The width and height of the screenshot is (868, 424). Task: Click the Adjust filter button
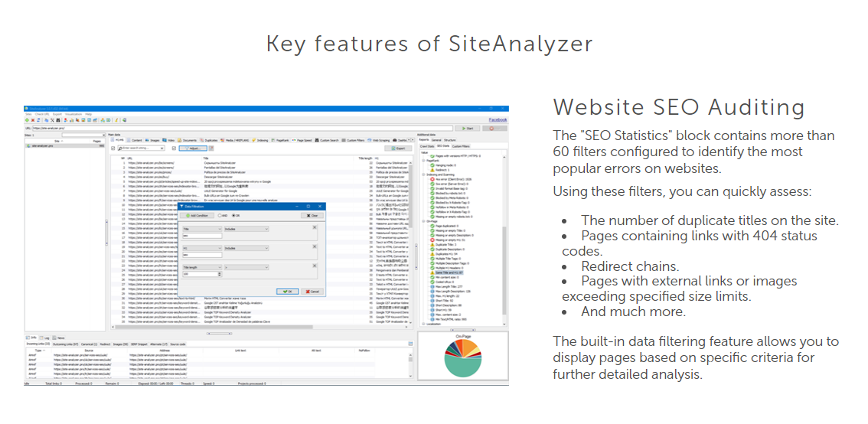193,148
